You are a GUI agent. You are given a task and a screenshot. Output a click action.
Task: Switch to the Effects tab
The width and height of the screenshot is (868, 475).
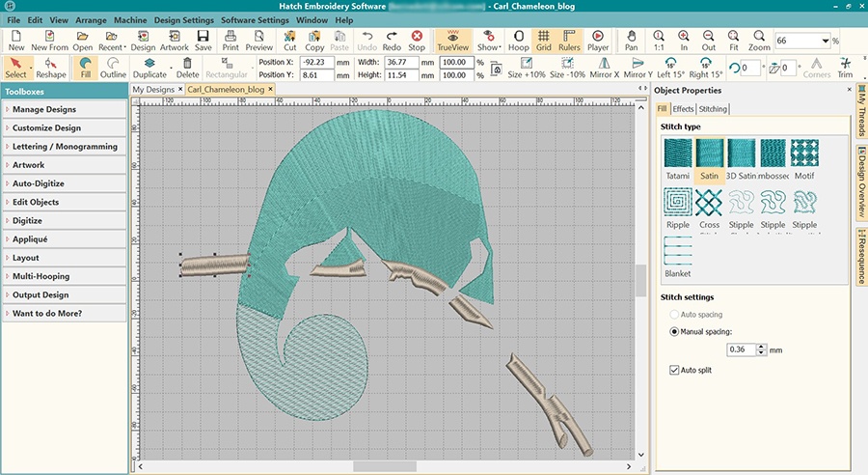tap(683, 109)
